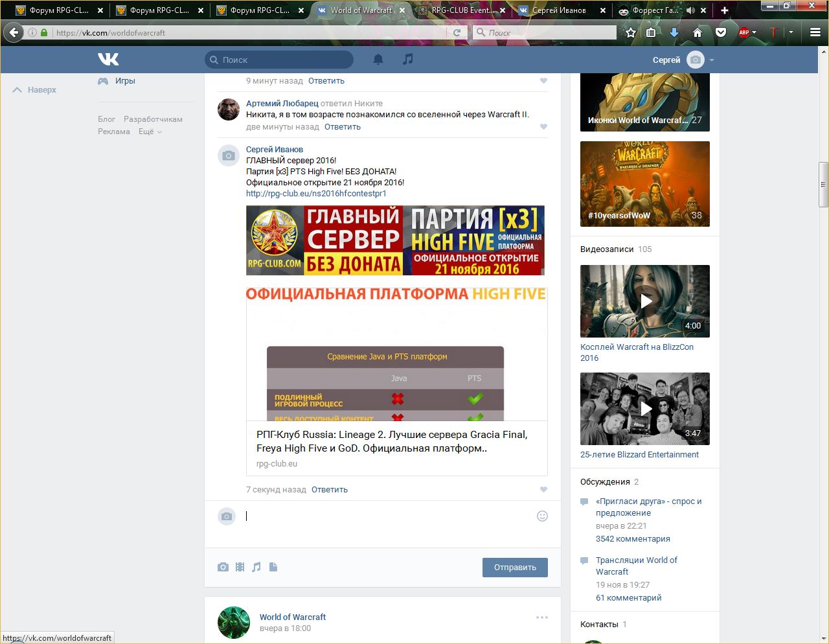
Task: Click Наверх to go to top
Action: (x=34, y=90)
